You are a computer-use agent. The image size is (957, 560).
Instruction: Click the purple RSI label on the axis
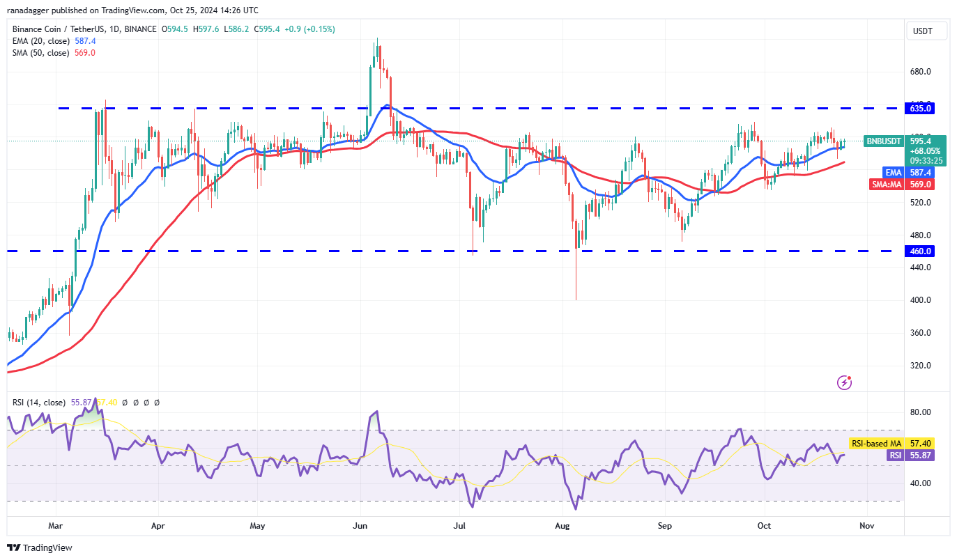point(896,455)
